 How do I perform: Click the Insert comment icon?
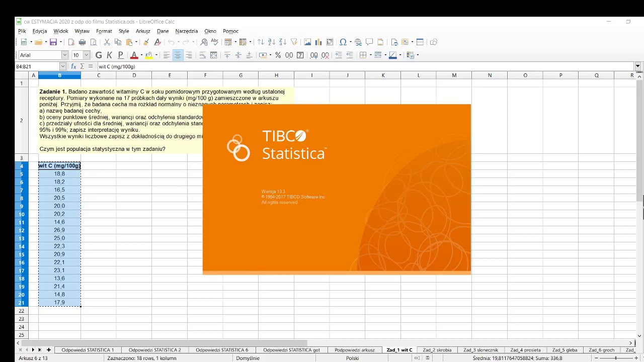pos(369,42)
